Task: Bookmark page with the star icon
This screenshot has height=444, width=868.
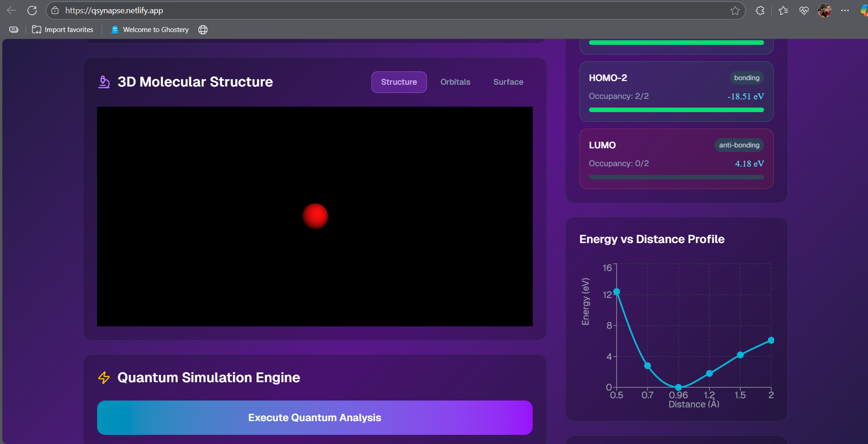Action: click(735, 11)
